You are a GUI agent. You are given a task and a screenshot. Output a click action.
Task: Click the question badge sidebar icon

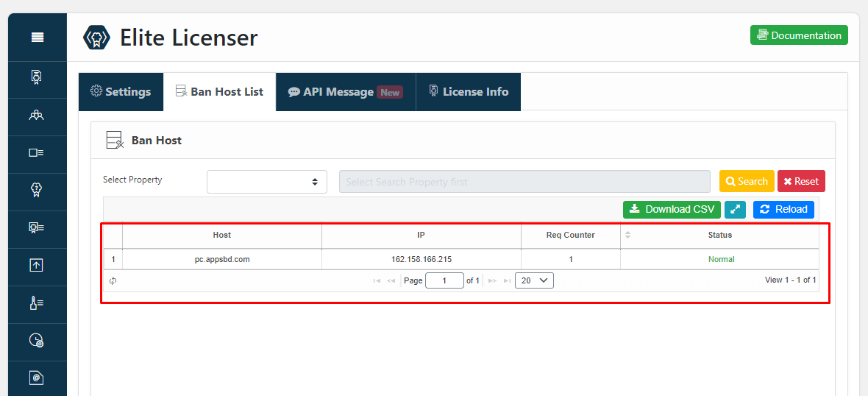point(37,190)
